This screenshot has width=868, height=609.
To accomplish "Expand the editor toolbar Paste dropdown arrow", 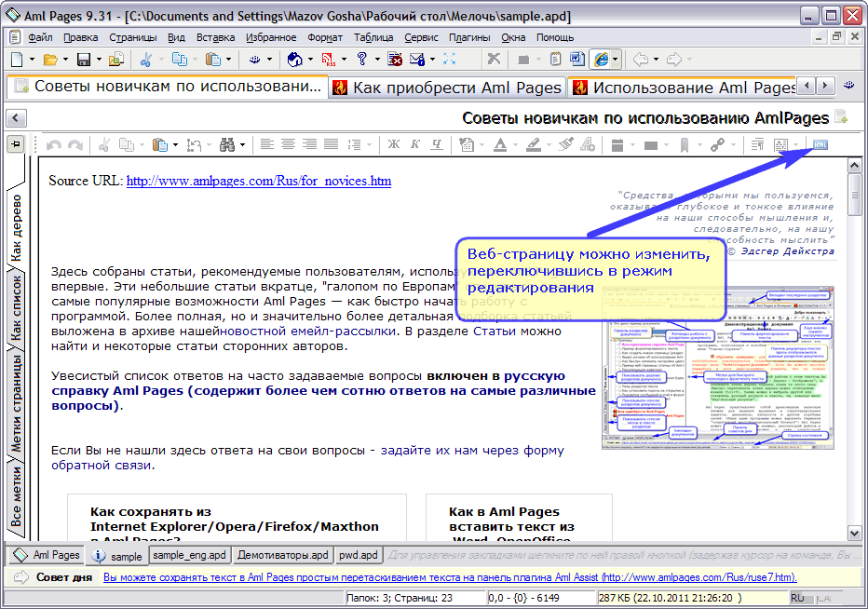I will click(x=175, y=145).
